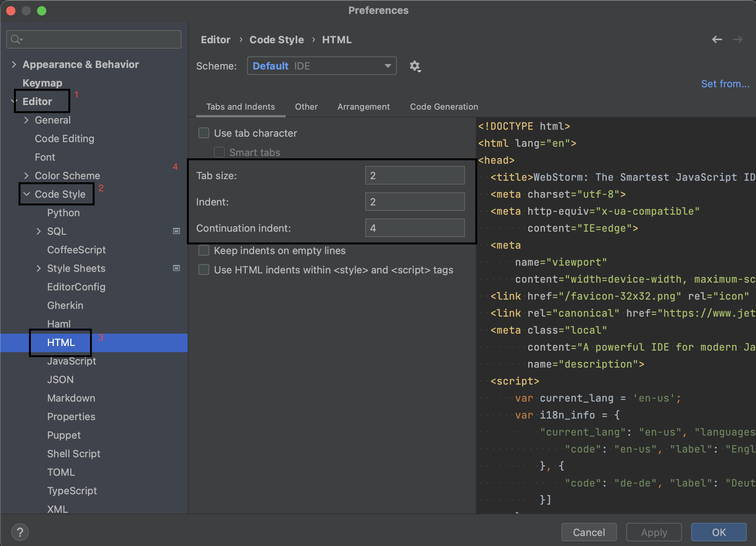756x546 pixels.
Task: Click the Continuation indent input field
Action: (x=415, y=228)
